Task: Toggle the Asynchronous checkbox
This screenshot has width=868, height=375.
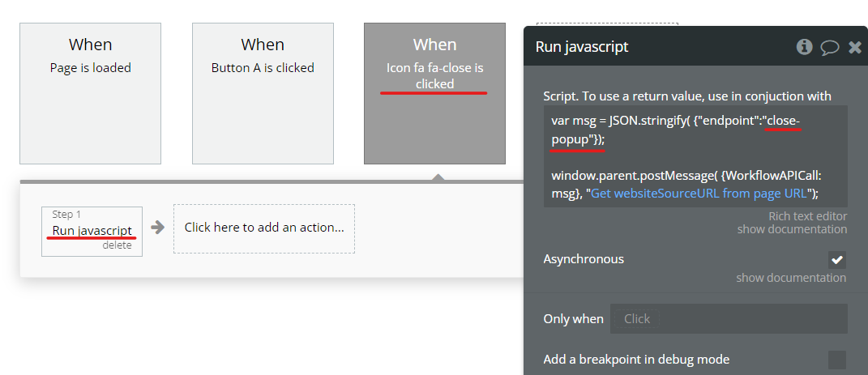Action: [837, 260]
